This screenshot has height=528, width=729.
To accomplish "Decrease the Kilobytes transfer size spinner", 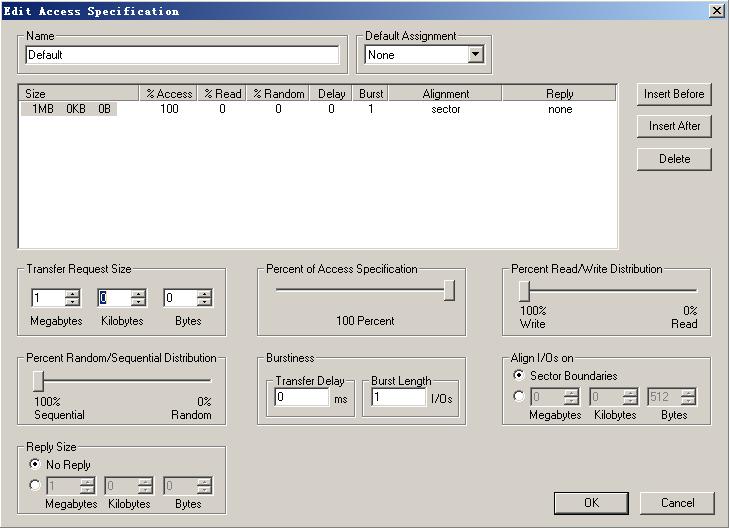I will point(138,302).
